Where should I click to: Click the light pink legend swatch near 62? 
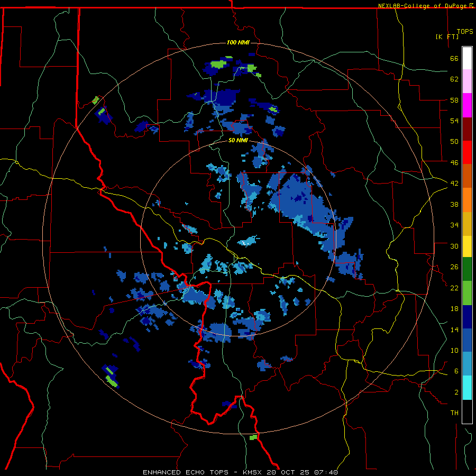point(467,81)
